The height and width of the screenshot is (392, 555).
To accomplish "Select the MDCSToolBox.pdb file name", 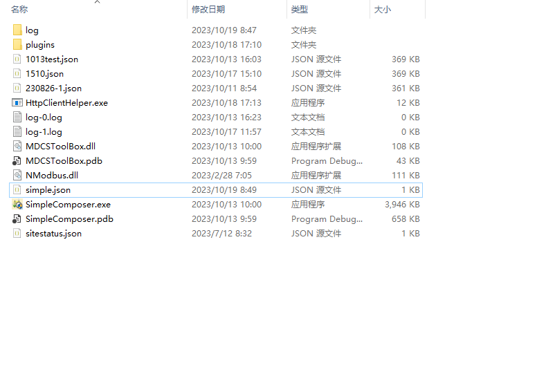I will pos(64,161).
